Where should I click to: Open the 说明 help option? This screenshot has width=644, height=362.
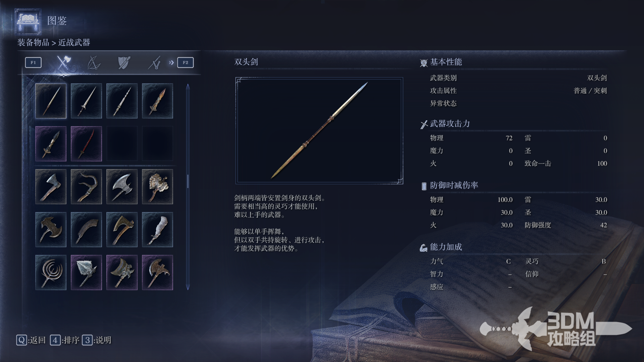(97, 340)
